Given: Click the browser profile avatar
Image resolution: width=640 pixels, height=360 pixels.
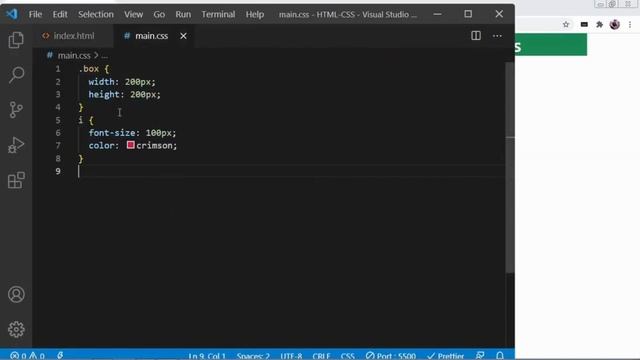Looking at the screenshot, I should coord(615,24).
